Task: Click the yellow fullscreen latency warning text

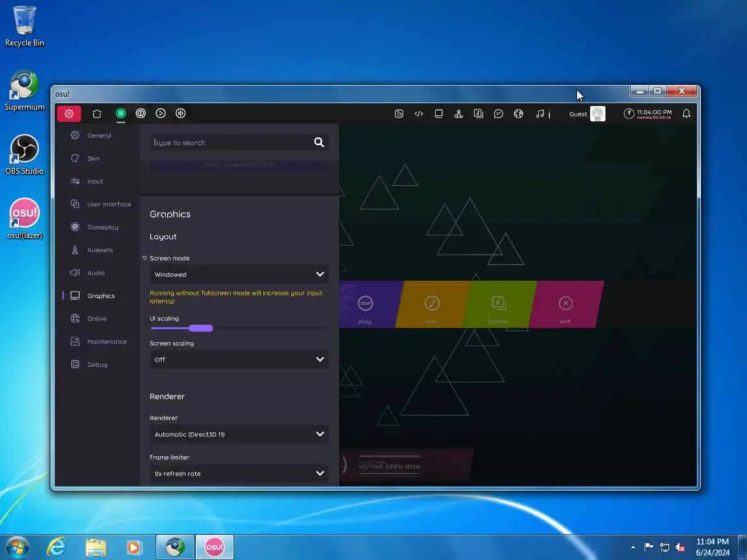Action: pyautogui.click(x=236, y=297)
